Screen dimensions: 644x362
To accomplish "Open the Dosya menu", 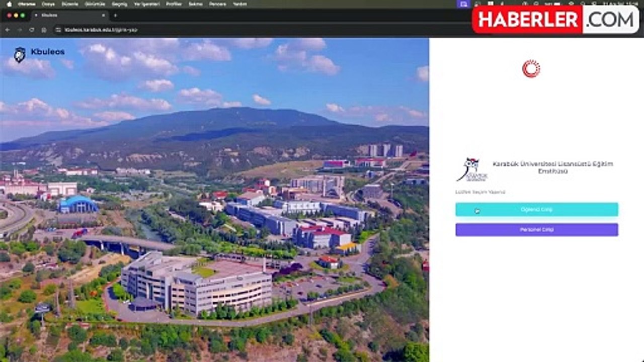I will [48, 4].
